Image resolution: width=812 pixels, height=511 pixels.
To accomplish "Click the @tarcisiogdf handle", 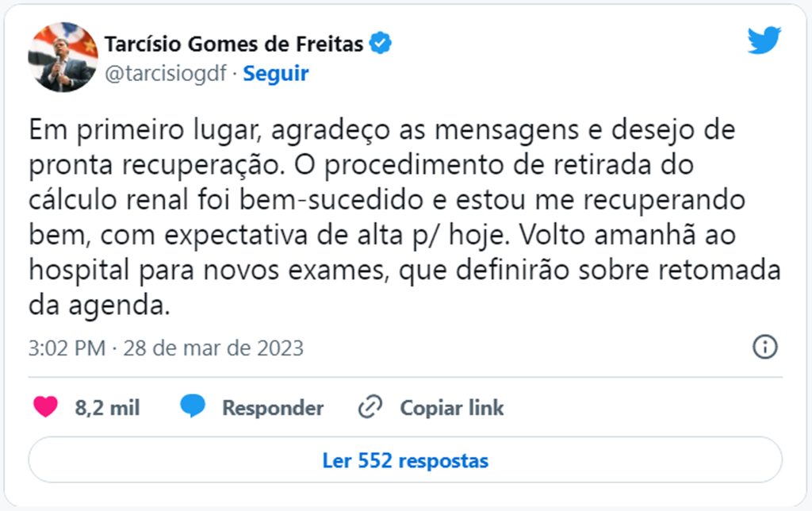I will click(x=166, y=74).
